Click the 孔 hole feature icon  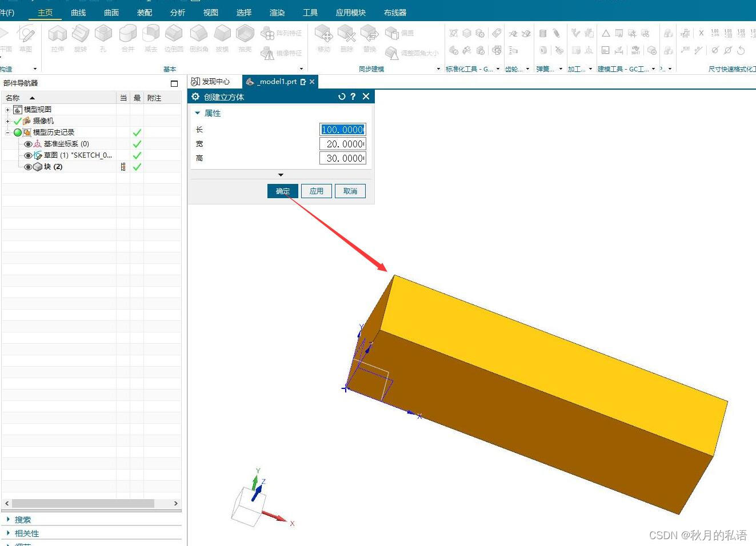coord(103,34)
